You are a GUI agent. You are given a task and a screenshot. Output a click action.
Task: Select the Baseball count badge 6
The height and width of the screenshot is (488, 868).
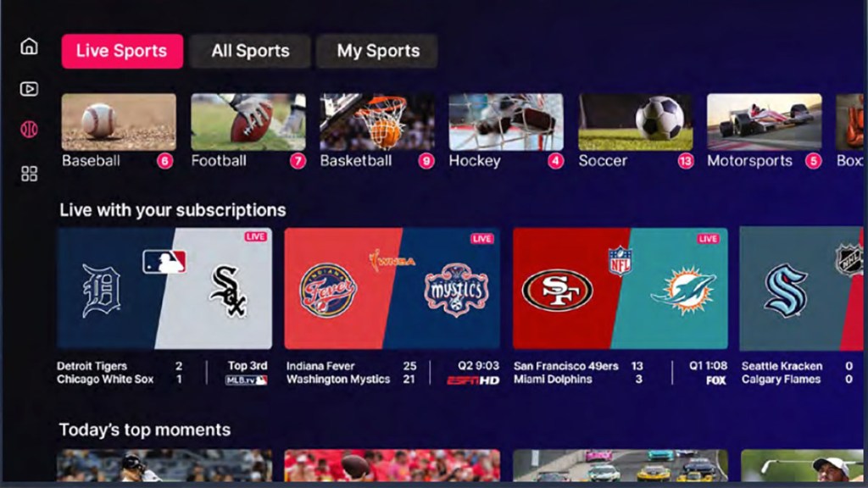(x=164, y=161)
